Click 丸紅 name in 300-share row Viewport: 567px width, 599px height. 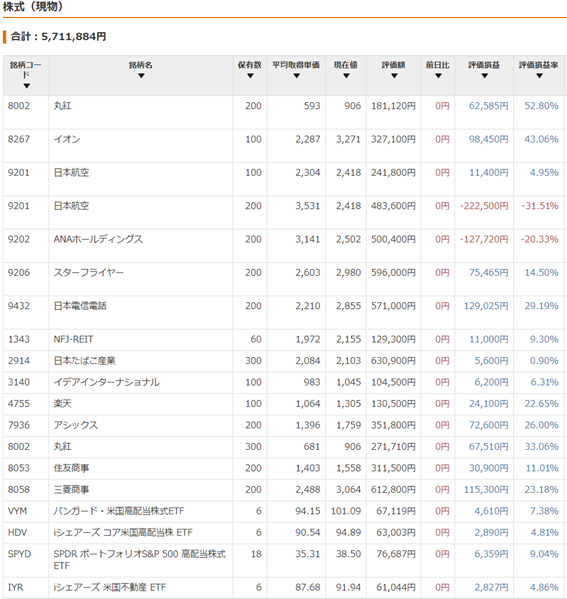click(x=62, y=446)
